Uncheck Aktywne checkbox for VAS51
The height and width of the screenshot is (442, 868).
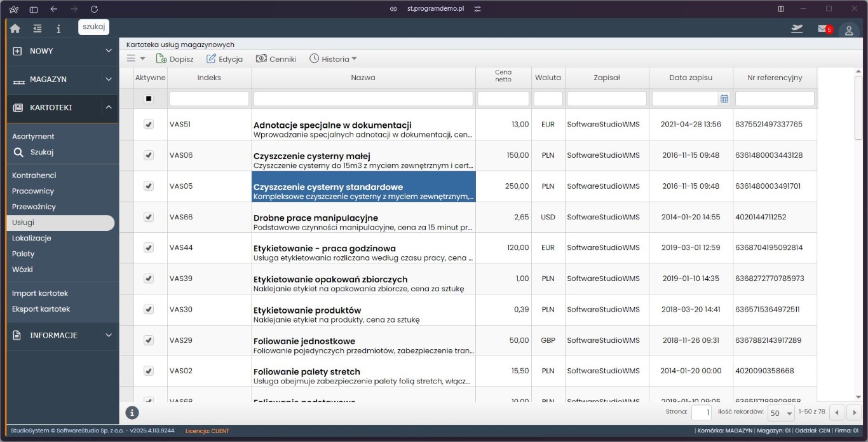[149, 125]
